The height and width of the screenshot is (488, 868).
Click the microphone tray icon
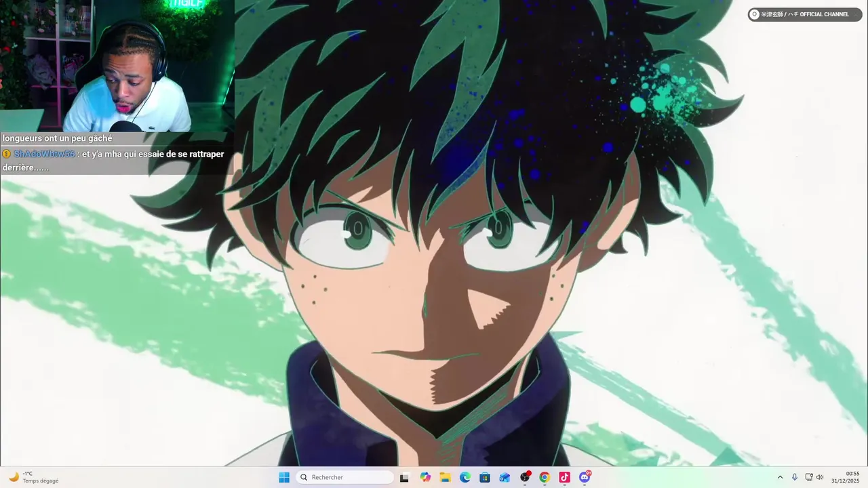(795, 477)
